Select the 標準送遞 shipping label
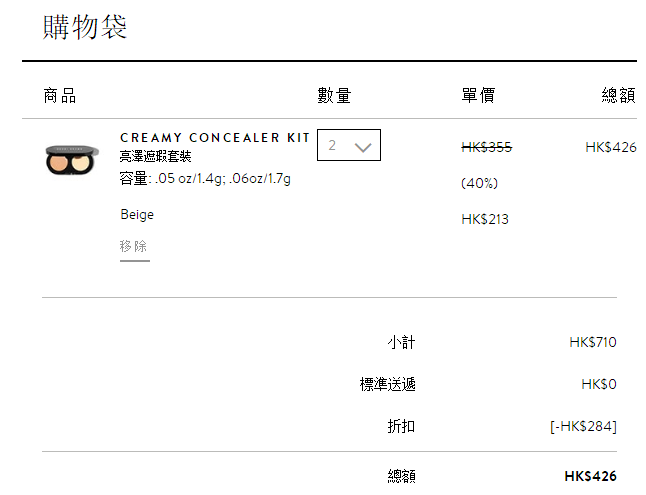The width and height of the screenshot is (646, 495). pyautogui.click(x=388, y=384)
